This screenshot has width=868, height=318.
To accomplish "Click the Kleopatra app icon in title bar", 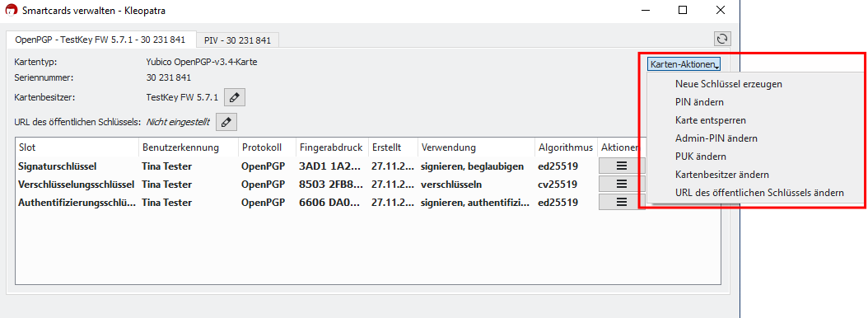I will click(x=11, y=11).
